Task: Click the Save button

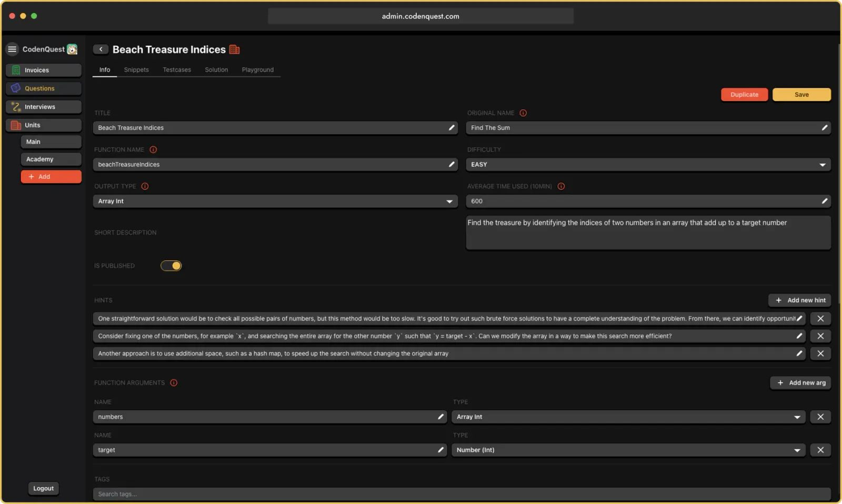Action: click(801, 95)
